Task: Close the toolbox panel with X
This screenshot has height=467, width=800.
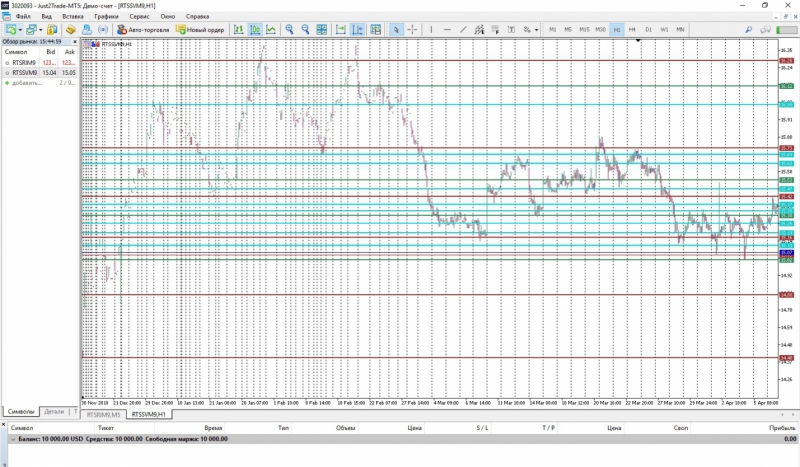Action: click(4, 424)
